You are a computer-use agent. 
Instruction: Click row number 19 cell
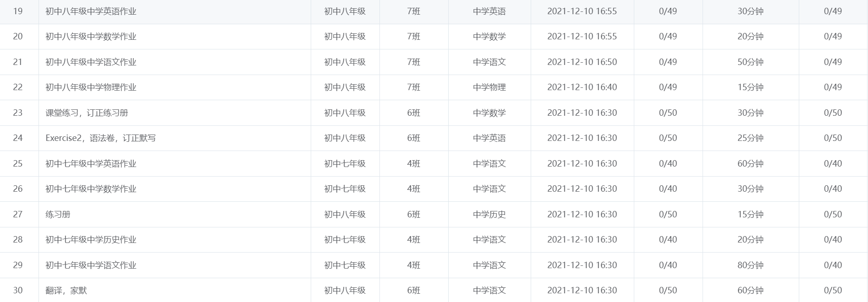(18, 11)
